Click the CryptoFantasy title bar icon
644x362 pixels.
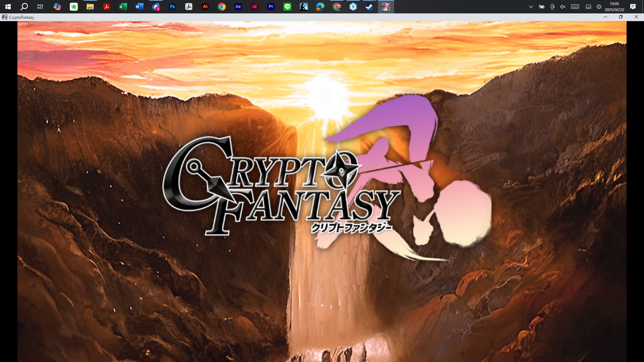[5, 17]
